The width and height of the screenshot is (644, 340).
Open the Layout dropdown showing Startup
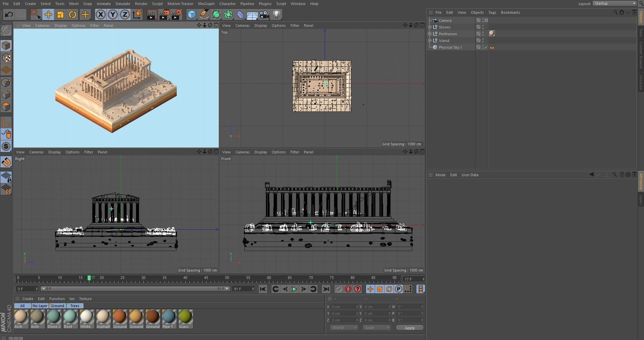coord(614,3)
